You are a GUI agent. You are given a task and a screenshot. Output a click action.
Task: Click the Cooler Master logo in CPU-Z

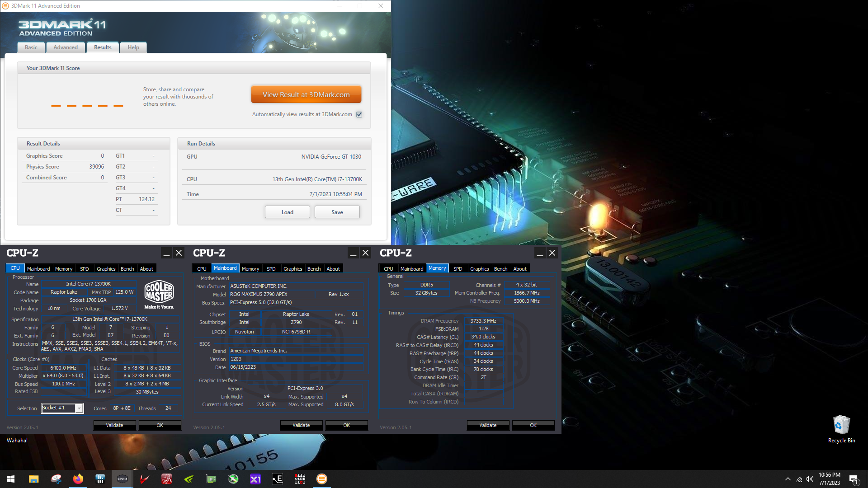click(159, 295)
